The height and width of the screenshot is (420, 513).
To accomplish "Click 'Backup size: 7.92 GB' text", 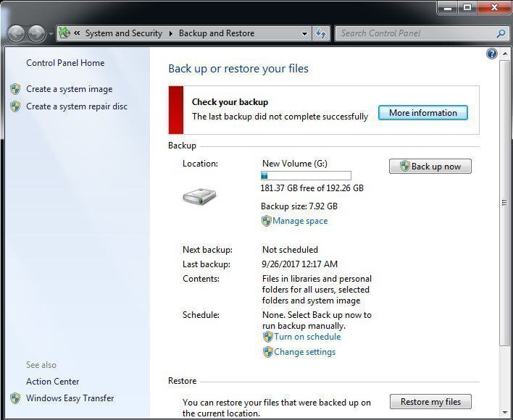I will (x=299, y=206).
